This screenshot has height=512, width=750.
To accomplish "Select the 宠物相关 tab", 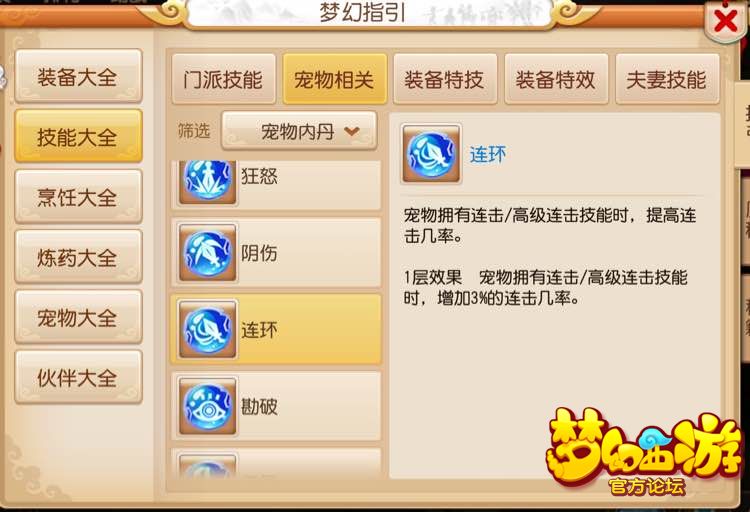I will coord(334,79).
